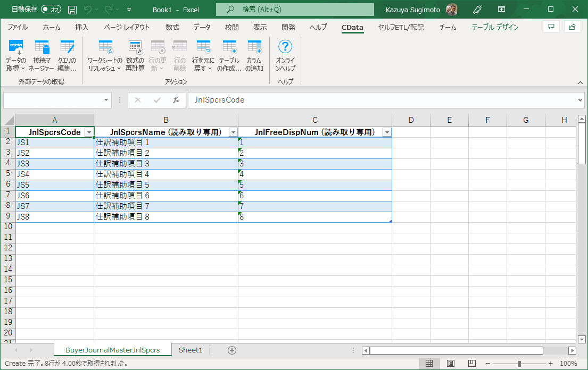The image size is (588, 370).
Task: Add a new sheet with plus button
Action: 231,350
